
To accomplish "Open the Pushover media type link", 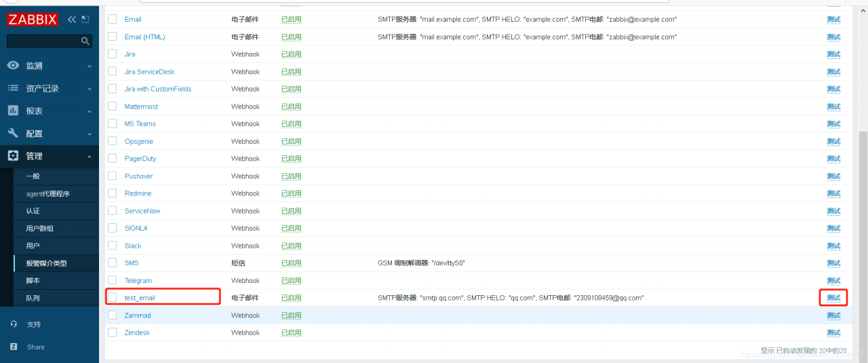I will coord(139,176).
